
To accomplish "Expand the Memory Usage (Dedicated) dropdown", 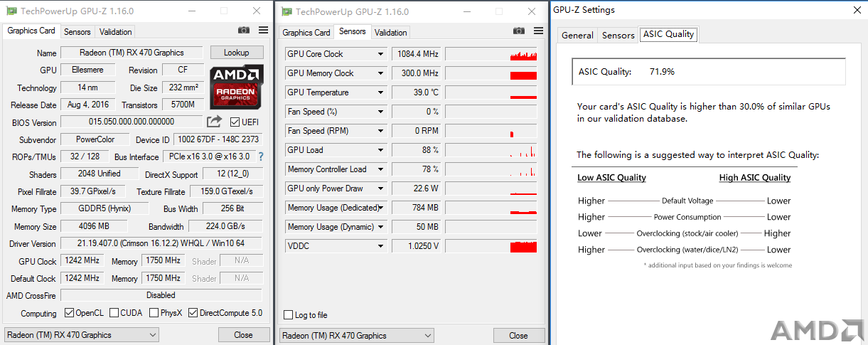I will [380, 208].
